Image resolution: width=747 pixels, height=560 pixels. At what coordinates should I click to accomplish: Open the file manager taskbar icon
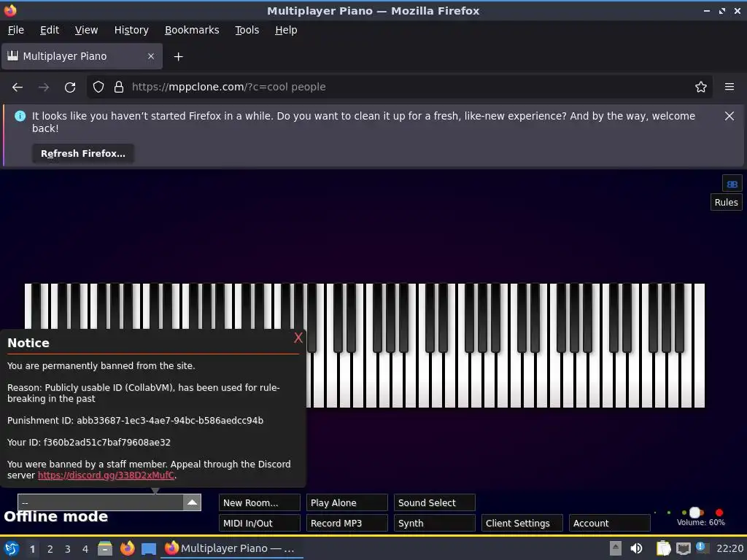coord(105,548)
